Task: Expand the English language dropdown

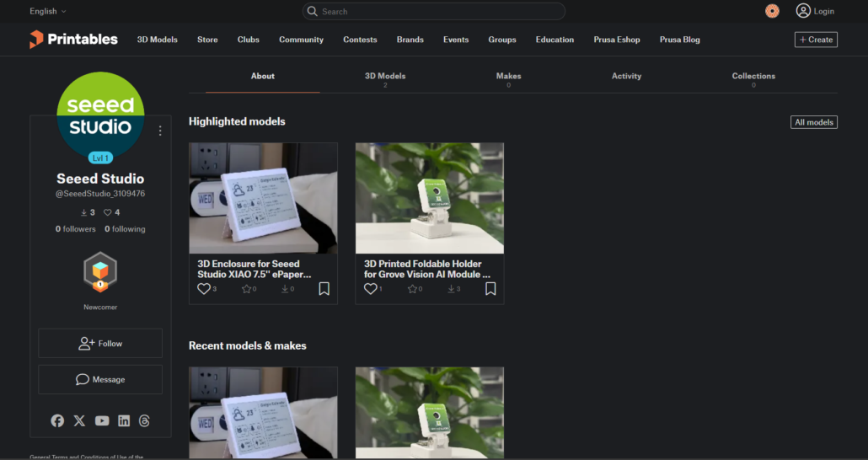Action: click(47, 11)
